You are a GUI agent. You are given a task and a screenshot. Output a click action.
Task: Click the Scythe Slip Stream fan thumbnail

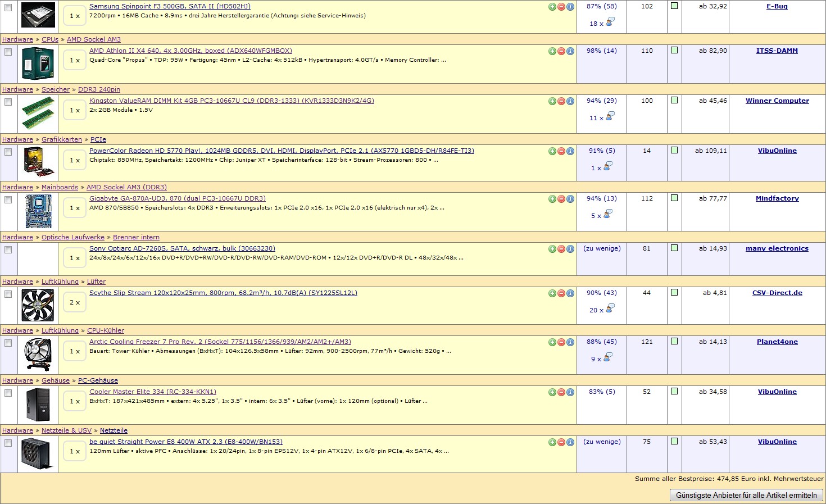(x=38, y=305)
